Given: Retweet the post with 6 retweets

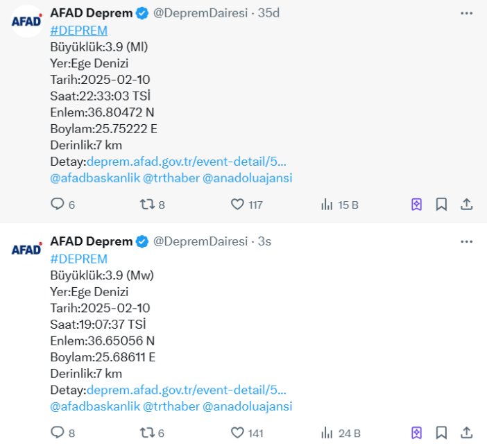Looking at the screenshot, I should [x=147, y=433].
